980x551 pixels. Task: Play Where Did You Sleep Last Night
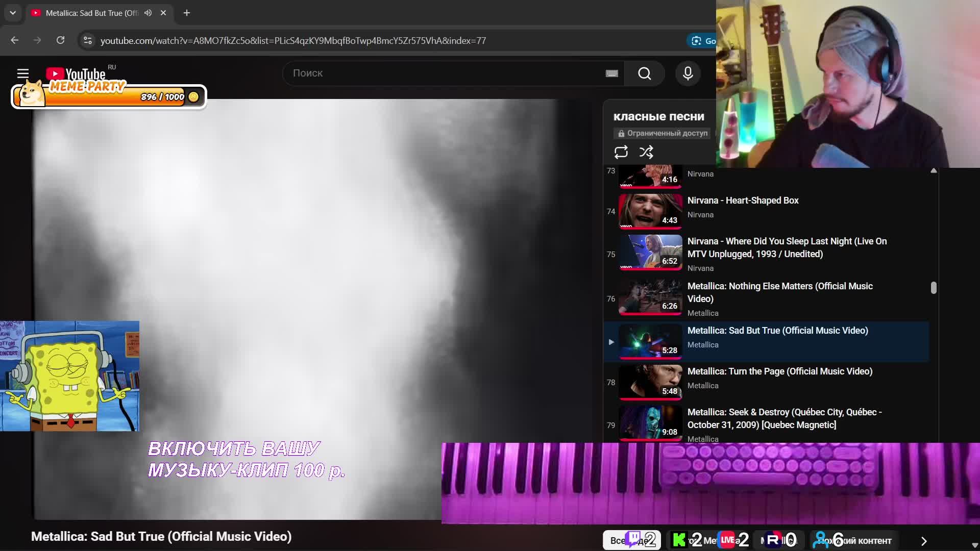[787, 247]
